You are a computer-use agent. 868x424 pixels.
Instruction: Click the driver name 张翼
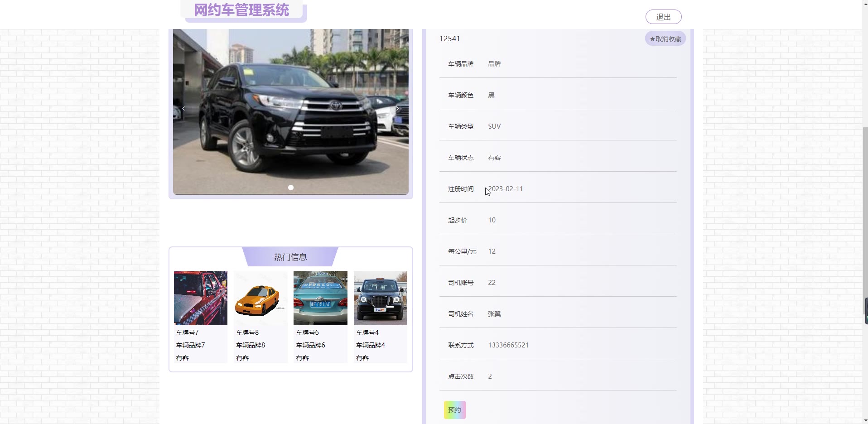pyautogui.click(x=494, y=314)
